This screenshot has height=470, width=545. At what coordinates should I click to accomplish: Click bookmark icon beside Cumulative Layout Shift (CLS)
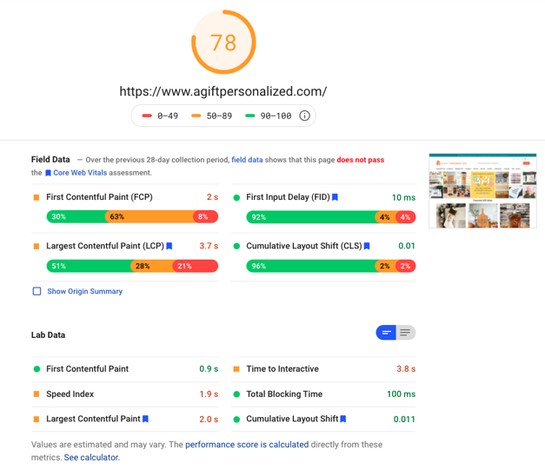point(367,246)
